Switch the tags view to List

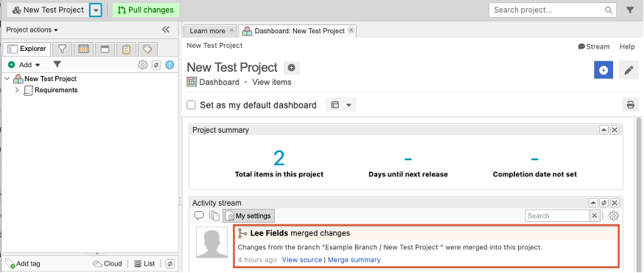pos(144,263)
